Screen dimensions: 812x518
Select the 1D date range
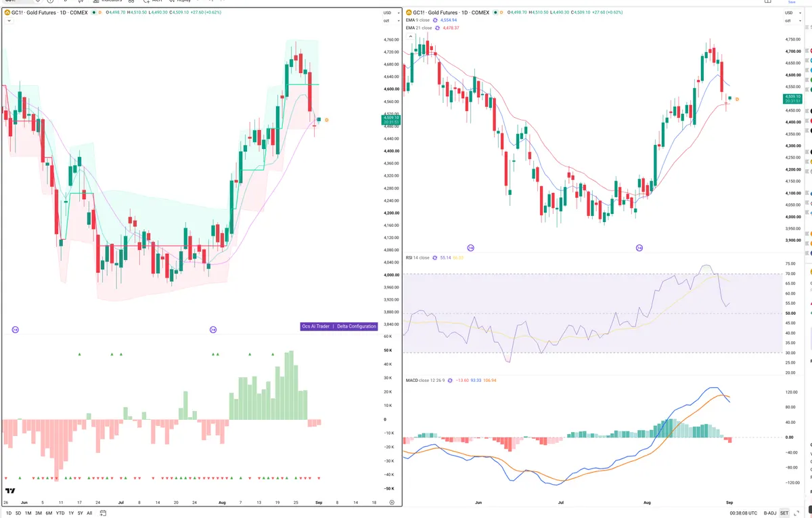click(x=8, y=513)
